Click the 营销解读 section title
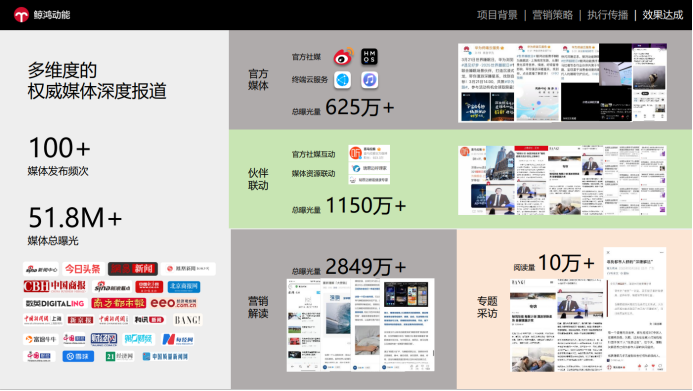The height and width of the screenshot is (391, 693). 258,307
